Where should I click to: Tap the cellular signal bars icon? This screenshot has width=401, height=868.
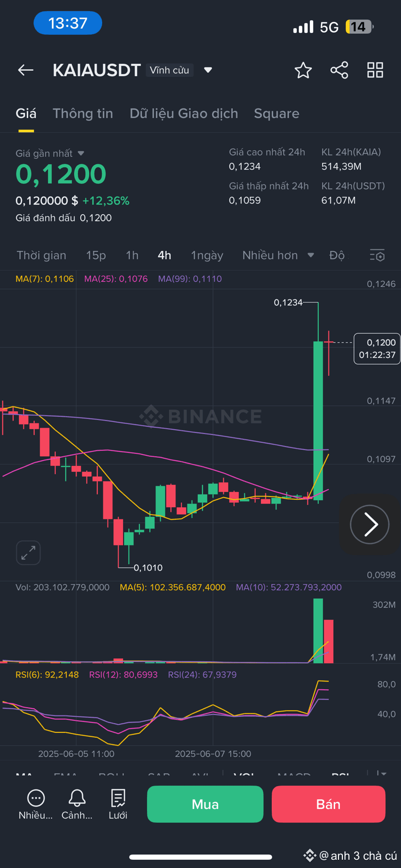coord(303,27)
